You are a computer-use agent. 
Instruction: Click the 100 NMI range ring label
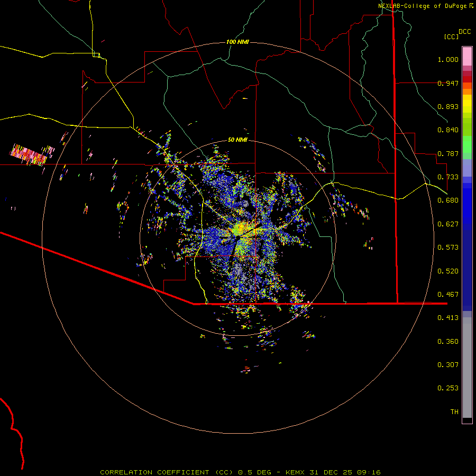(237, 42)
